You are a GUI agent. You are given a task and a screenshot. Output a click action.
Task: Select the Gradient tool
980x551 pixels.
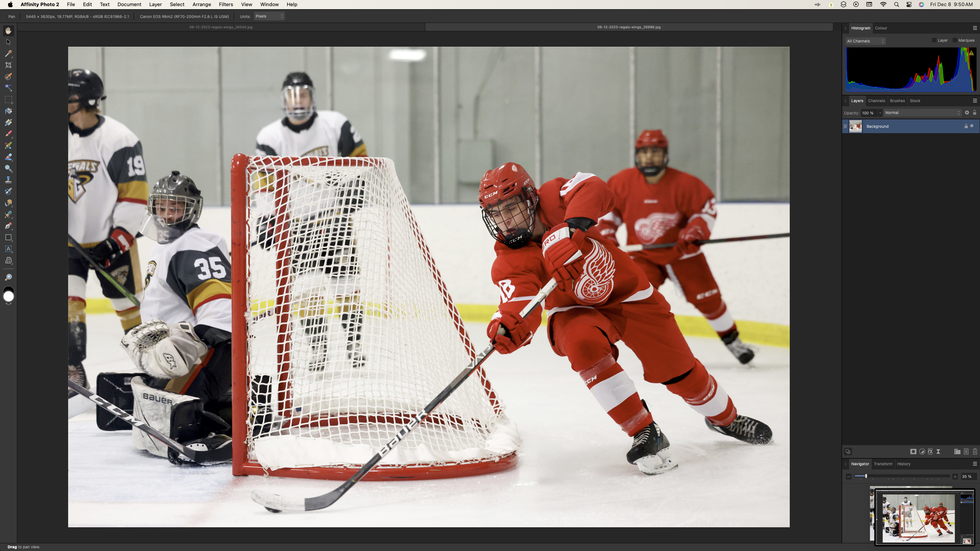point(8,123)
